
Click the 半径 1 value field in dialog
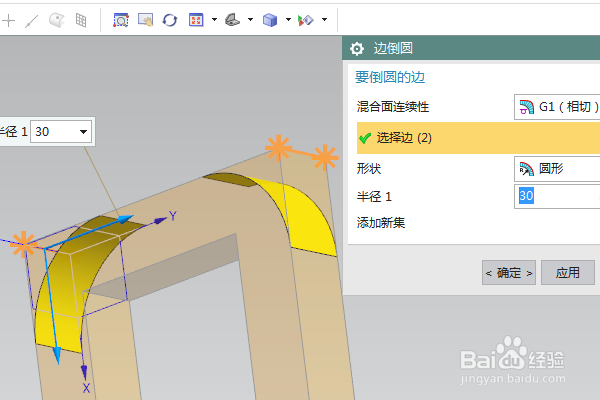pyautogui.click(x=557, y=196)
